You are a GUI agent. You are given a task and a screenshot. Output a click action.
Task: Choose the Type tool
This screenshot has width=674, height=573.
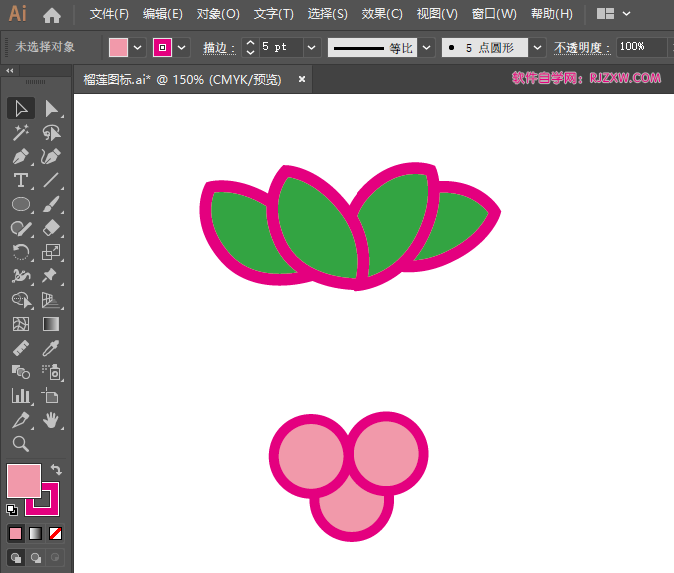20,180
